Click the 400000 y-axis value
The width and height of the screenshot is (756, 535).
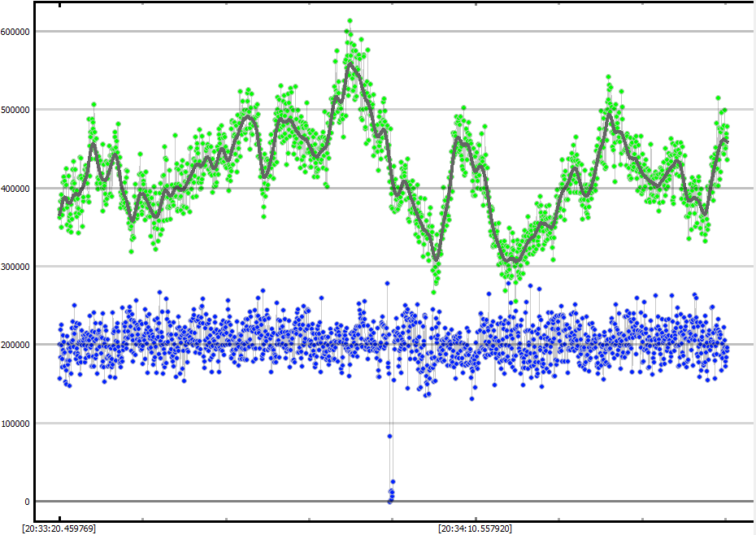(17, 189)
